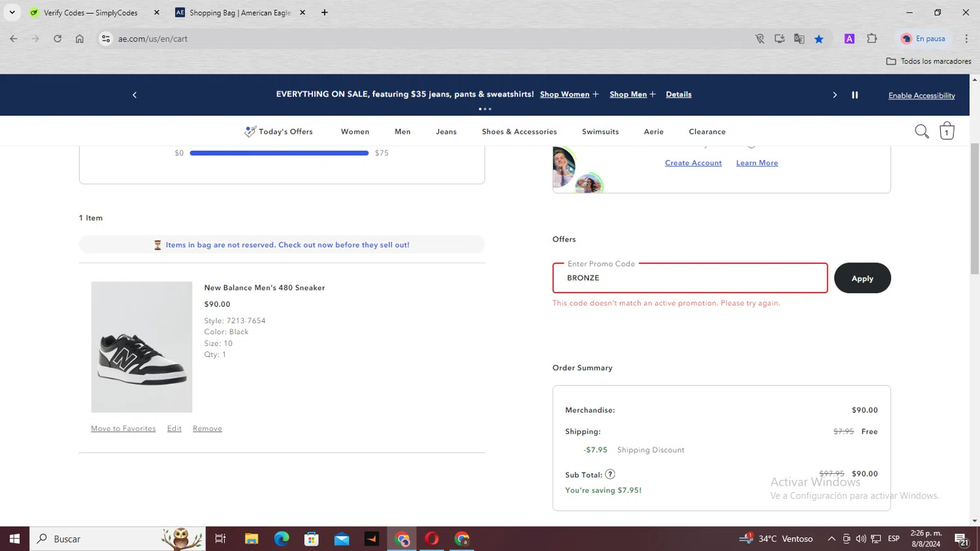Go to next promo banner slide
Viewport: 980px width, 551px height.
click(834, 95)
